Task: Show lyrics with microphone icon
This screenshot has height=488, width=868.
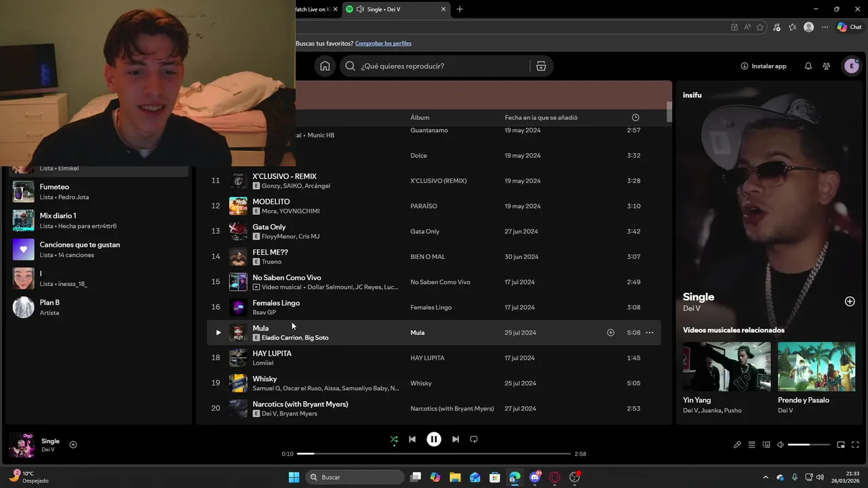Action: point(737,445)
